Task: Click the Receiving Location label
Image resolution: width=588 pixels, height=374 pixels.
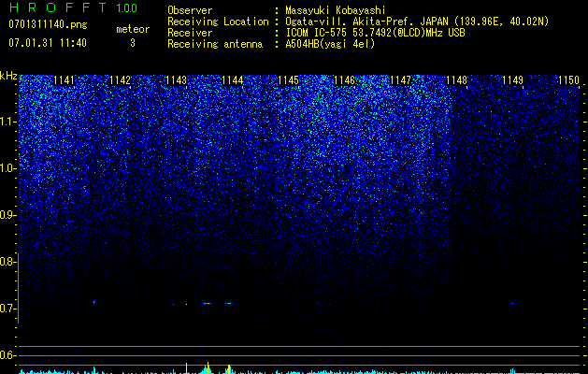Action: coord(218,22)
